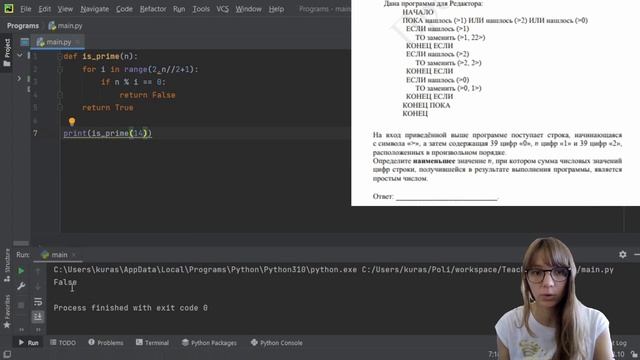Viewport: 640px width, 360px height.
Task: Open the Terminal tool window tab
Action: 152,342
